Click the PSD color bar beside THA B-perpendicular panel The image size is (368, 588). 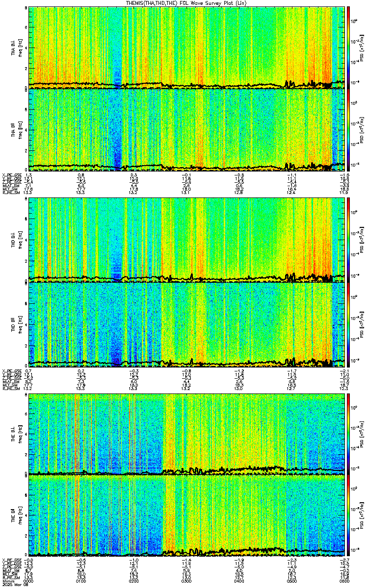pos(348,47)
